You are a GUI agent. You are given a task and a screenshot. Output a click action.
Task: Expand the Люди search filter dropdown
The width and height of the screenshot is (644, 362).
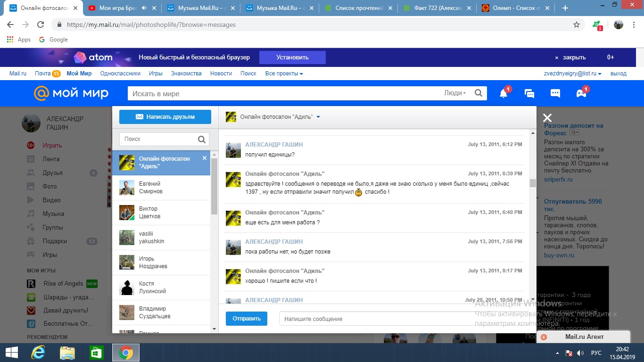point(455,93)
